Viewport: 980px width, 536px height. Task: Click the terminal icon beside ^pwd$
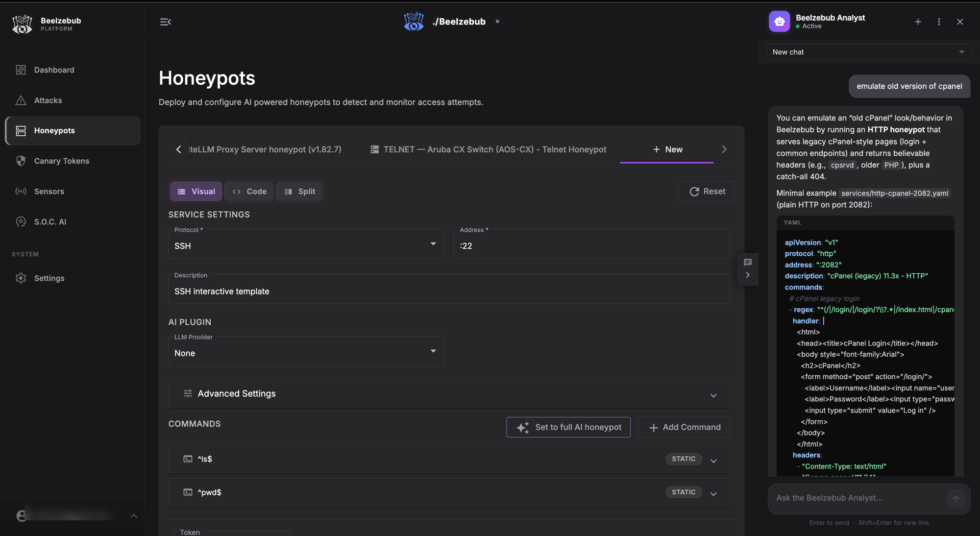point(188,492)
